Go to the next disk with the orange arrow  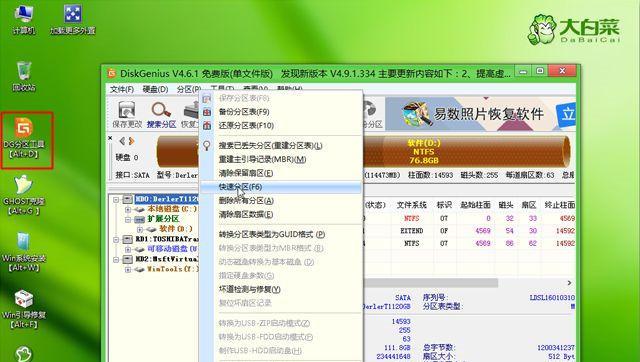pos(131,141)
